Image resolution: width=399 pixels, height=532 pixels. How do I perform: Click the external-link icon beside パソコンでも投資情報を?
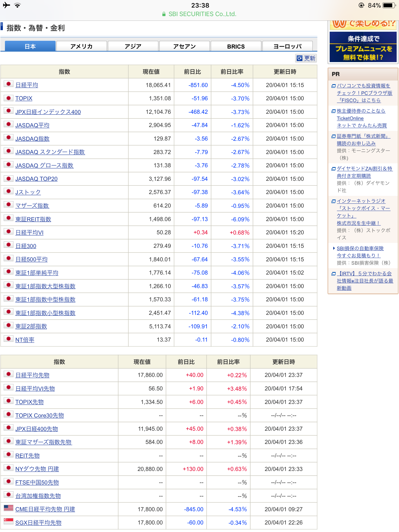(x=334, y=86)
